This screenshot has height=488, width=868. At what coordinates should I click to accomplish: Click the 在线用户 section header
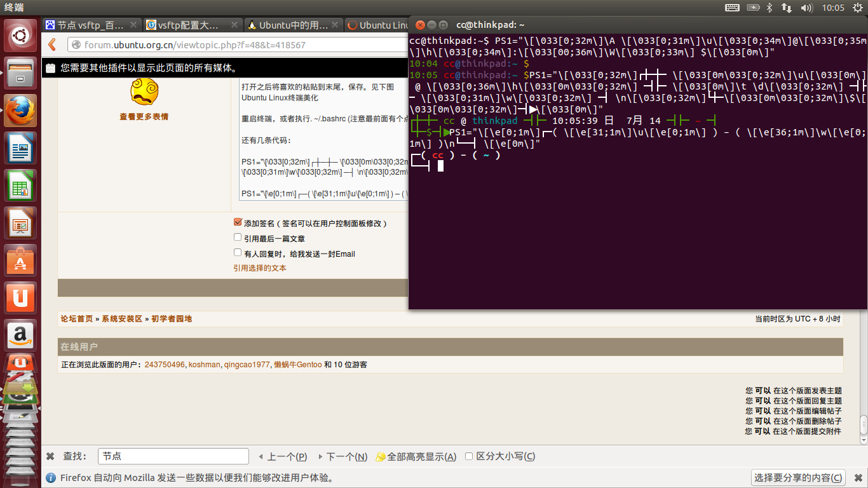click(x=451, y=347)
